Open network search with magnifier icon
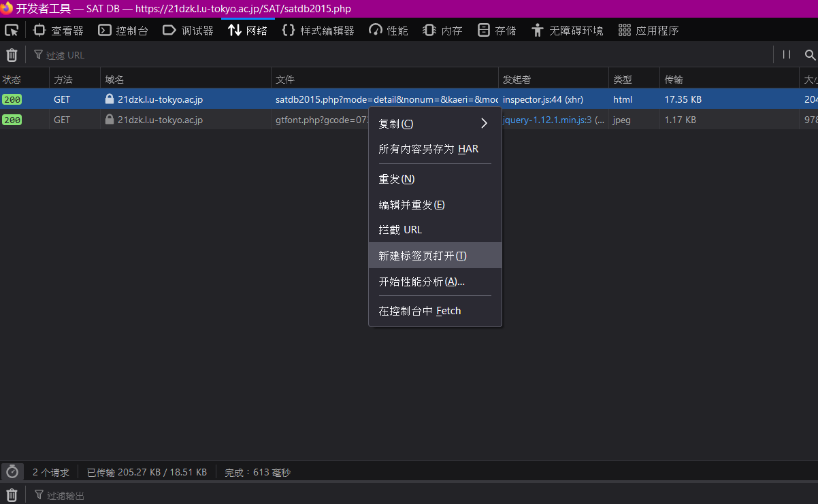The width and height of the screenshot is (818, 504). click(x=810, y=54)
